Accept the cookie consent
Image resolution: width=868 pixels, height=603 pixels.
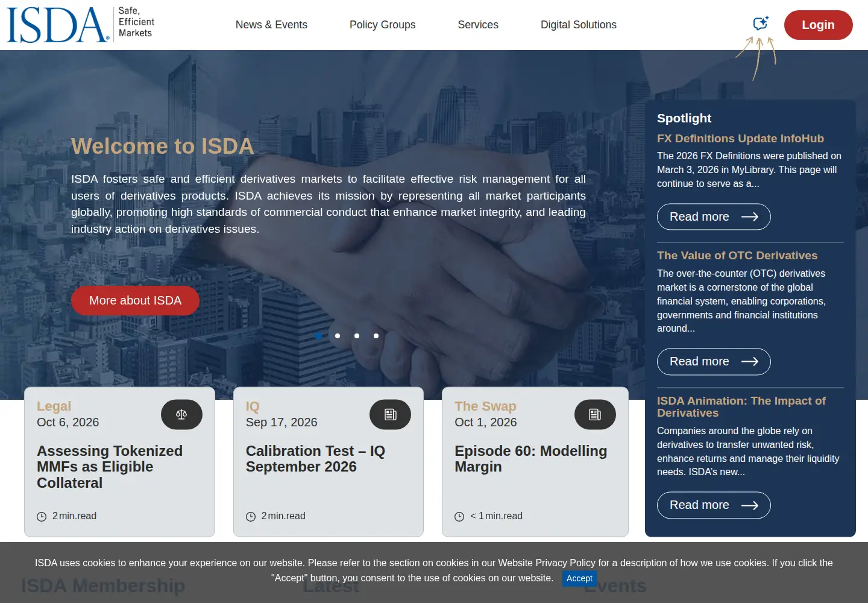[x=579, y=578]
